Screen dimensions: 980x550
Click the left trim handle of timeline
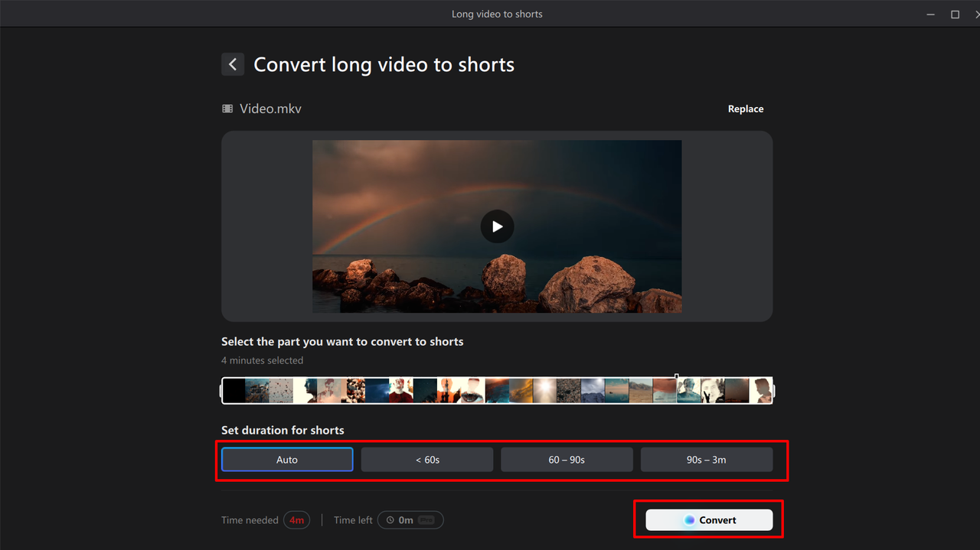(x=222, y=391)
